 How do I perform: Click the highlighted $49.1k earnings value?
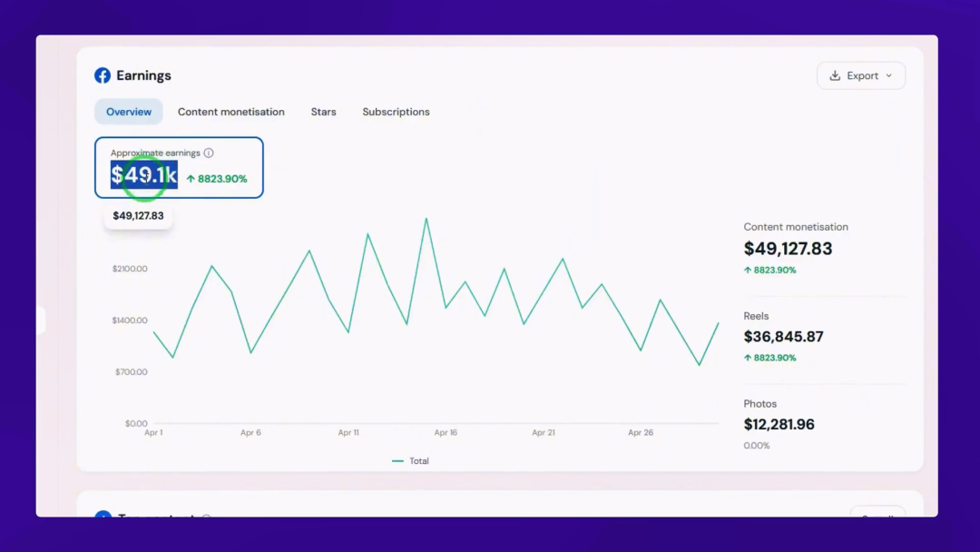point(143,175)
